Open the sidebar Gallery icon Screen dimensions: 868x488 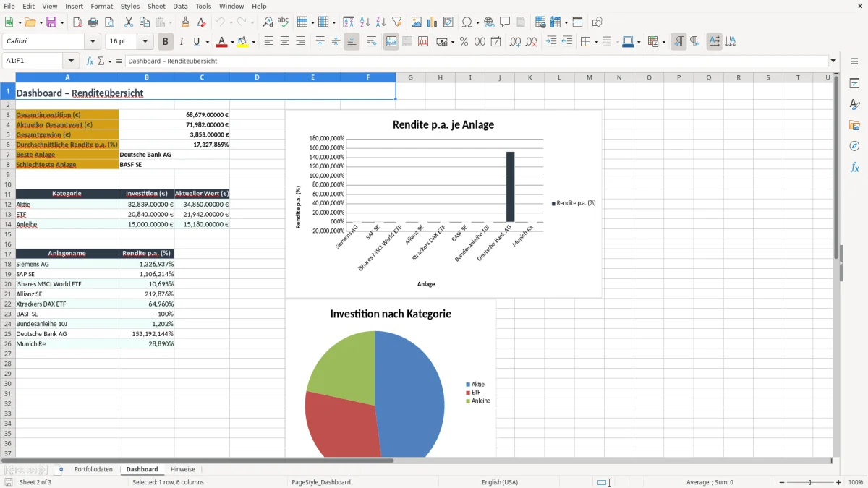pyautogui.click(x=854, y=126)
